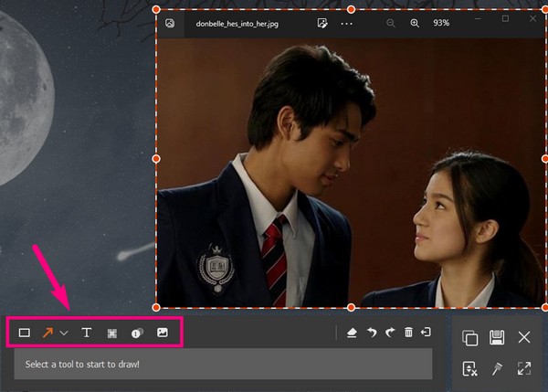Cancel the capture with X icon
This screenshot has width=548, height=392.
pos(524,337)
